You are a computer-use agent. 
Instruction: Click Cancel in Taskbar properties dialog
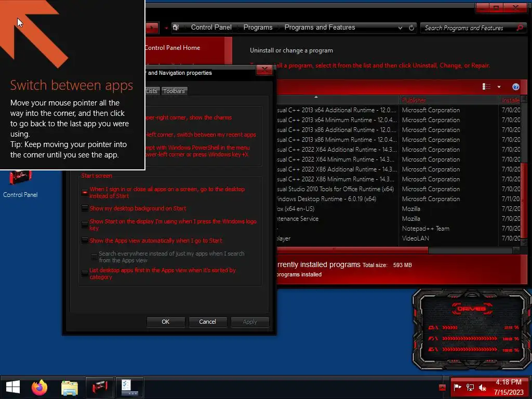pos(207,322)
